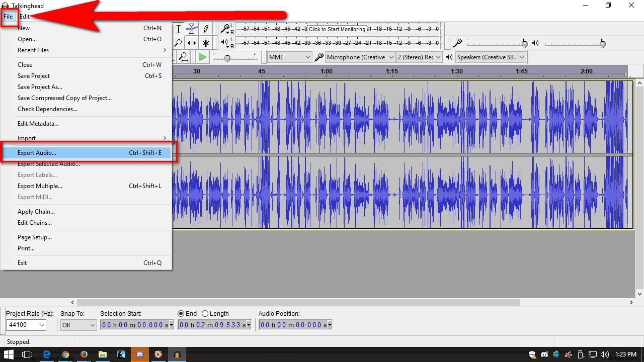Select the Length radio button
Screen dimensions: 644x362
pyautogui.click(x=205, y=313)
